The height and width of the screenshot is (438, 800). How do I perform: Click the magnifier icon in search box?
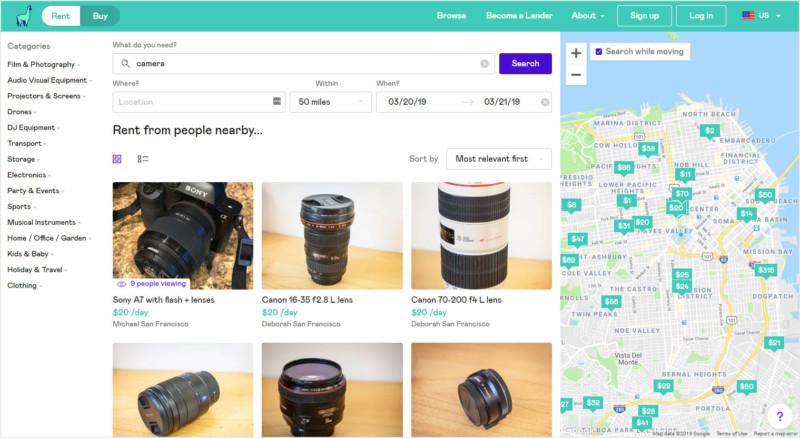125,63
